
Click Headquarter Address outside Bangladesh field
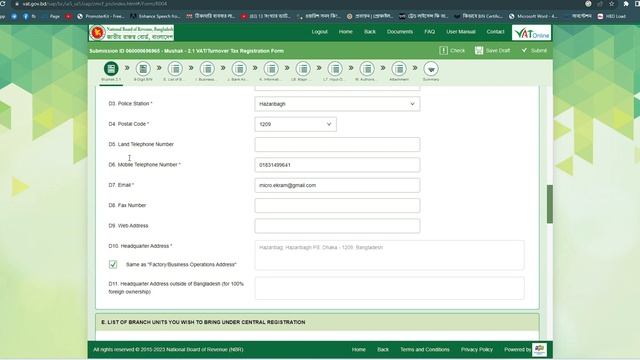tap(389, 288)
